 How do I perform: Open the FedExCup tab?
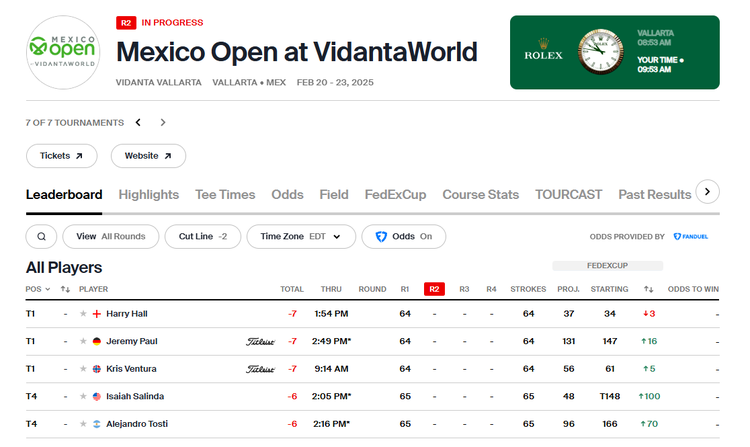coord(395,194)
